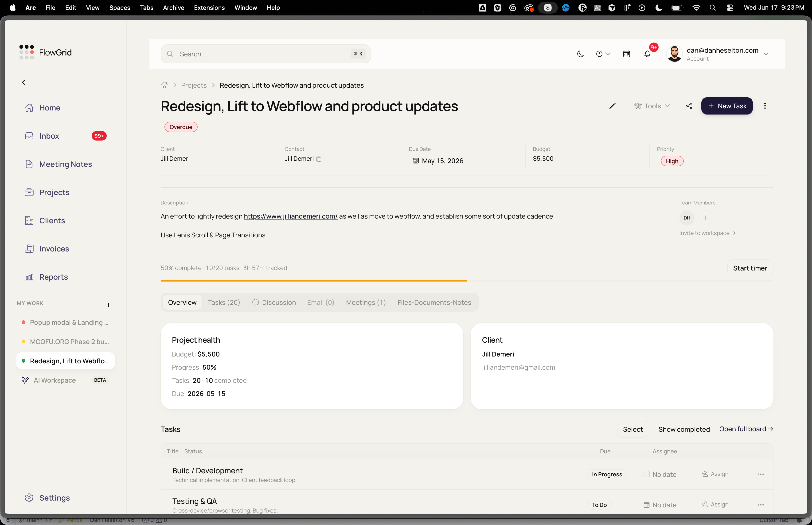
Task: Set a due date for Testing & QA
Action: (660, 505)
